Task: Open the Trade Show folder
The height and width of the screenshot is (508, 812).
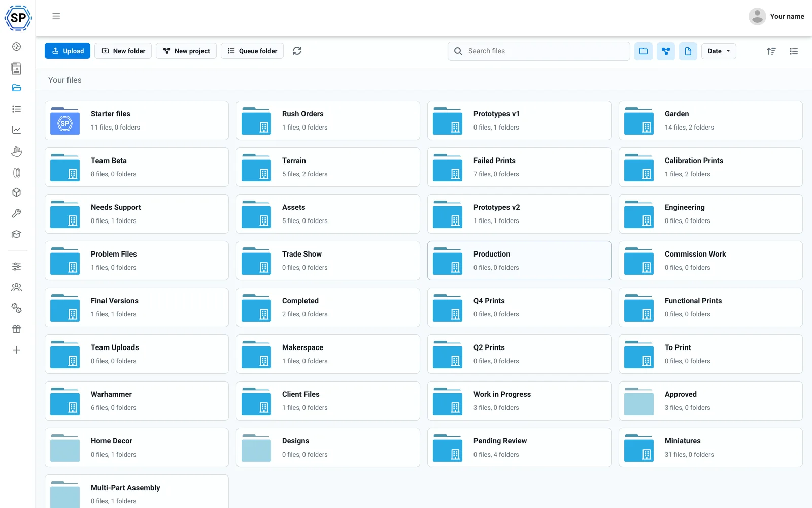Action: tap(328, 261)
